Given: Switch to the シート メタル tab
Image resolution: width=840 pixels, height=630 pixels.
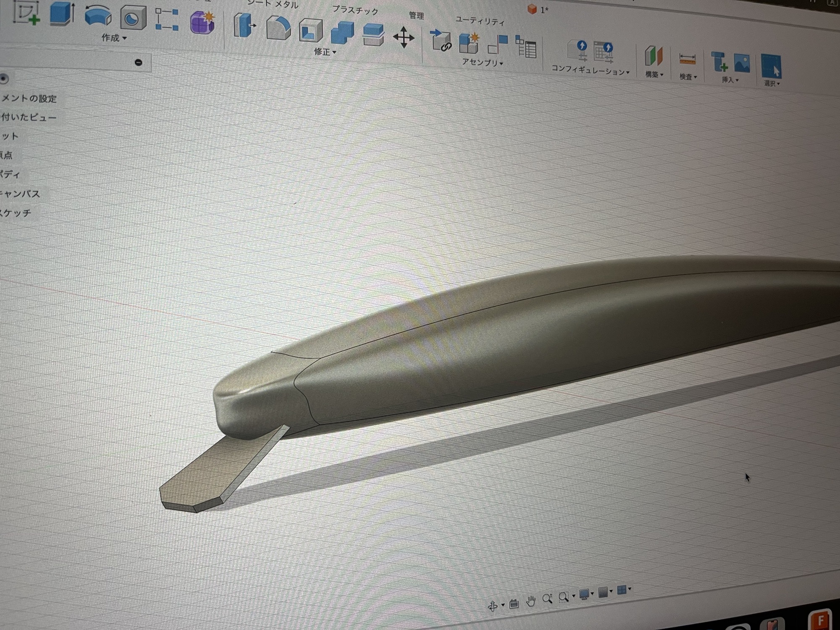Looking at the screenshot, I should pyautogui.click(x=273, y=4).
